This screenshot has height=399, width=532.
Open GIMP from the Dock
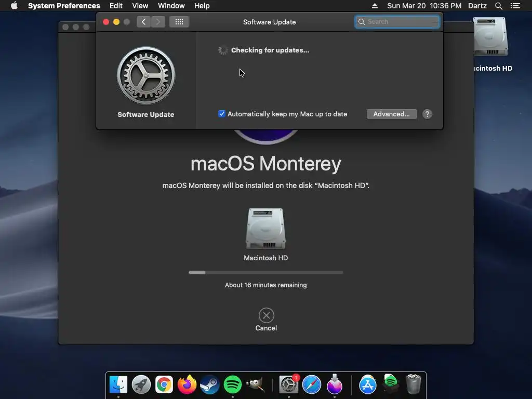point(256,384)
